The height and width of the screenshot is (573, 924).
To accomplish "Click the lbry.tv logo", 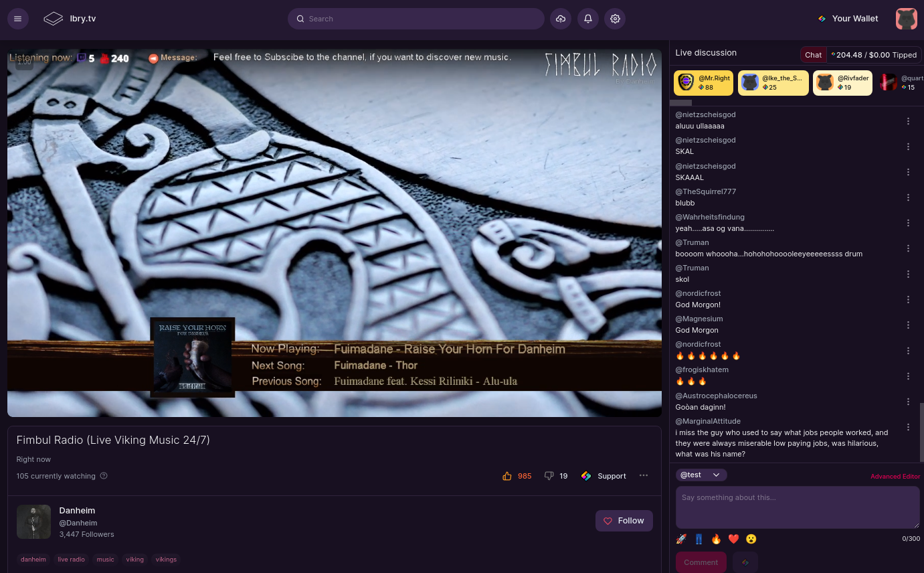I will (x=70, y=19).
